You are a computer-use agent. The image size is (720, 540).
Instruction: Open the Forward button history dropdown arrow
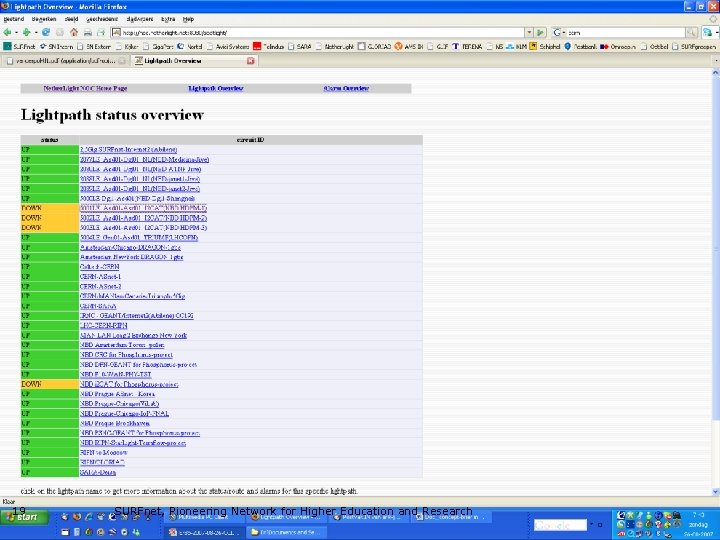[35, 33]
